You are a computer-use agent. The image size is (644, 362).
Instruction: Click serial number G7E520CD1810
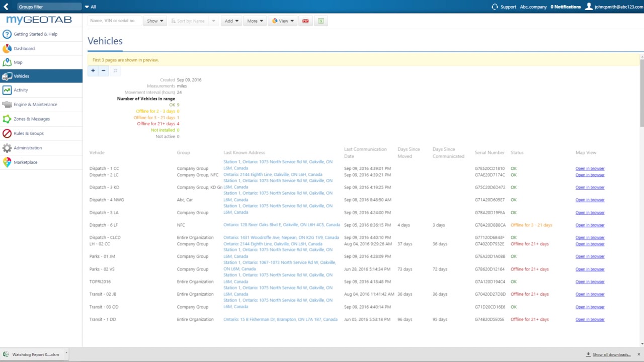(x=490, y=168)
